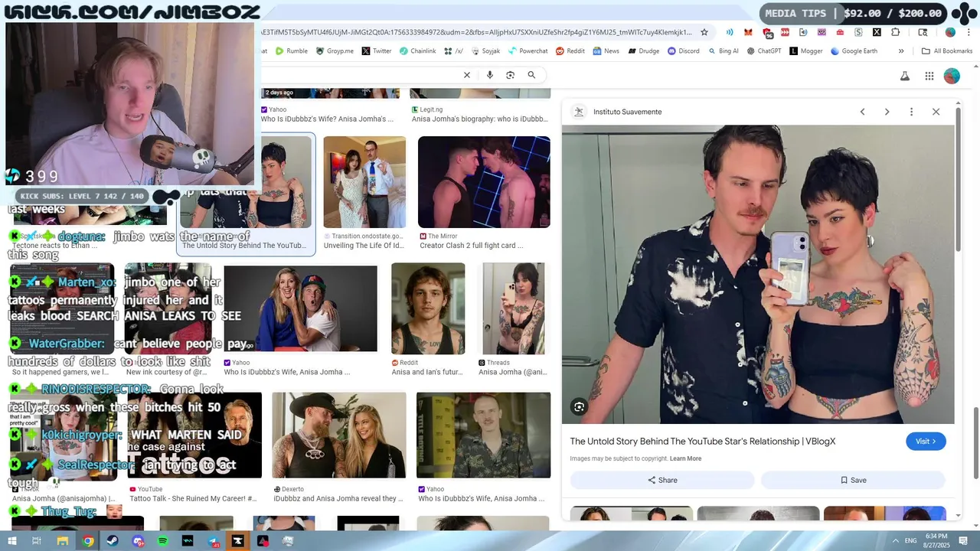Open Unveiling The Life thumbnail result
The image size is (980, 551).
click(364, 182)
